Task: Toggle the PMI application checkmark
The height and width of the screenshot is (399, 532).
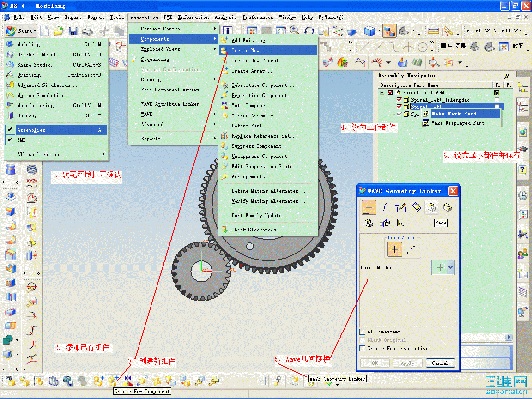Action: [x=10, y=140]
